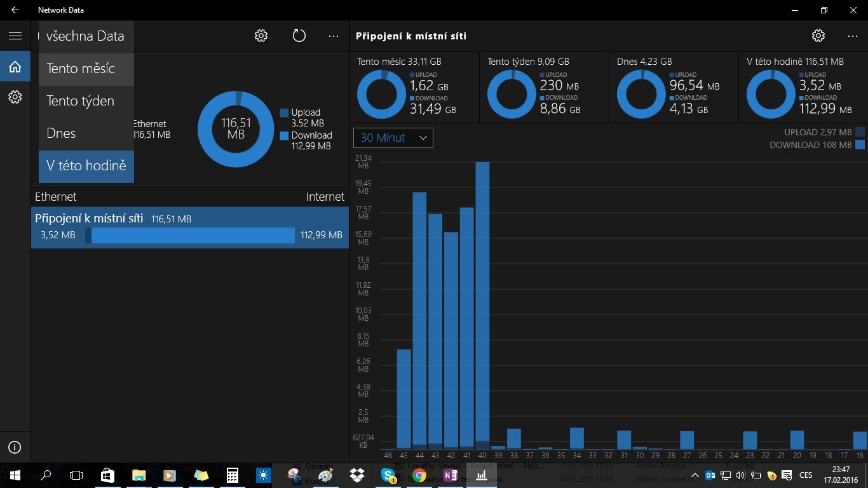Screen dimensions: 868x488
Task: Pick 'Tento týden' from period list
Action: (x=86, y=101)
